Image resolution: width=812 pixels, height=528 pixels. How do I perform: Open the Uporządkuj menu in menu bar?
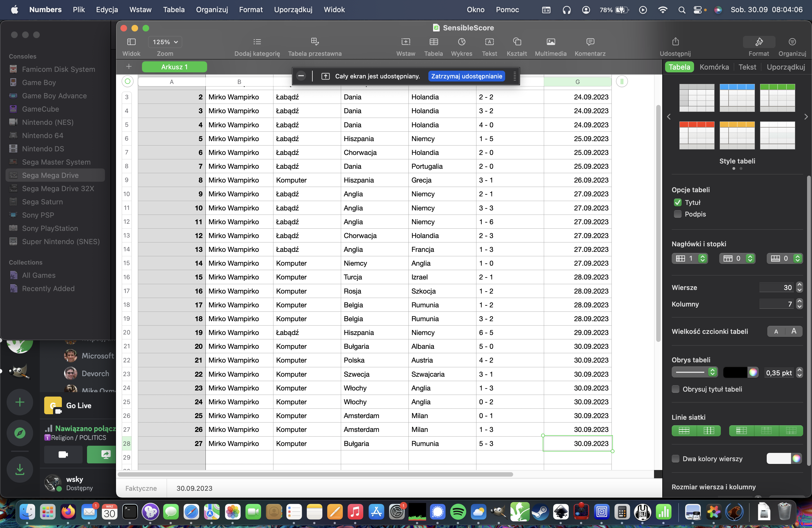coord(293,10)
